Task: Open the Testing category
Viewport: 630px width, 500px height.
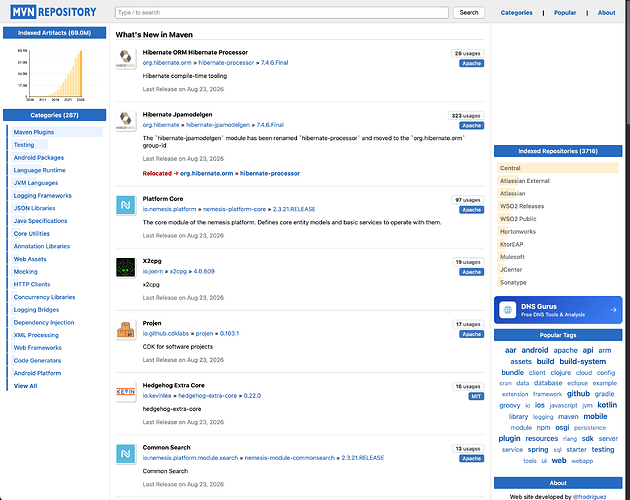Action: tap(24, 145)
